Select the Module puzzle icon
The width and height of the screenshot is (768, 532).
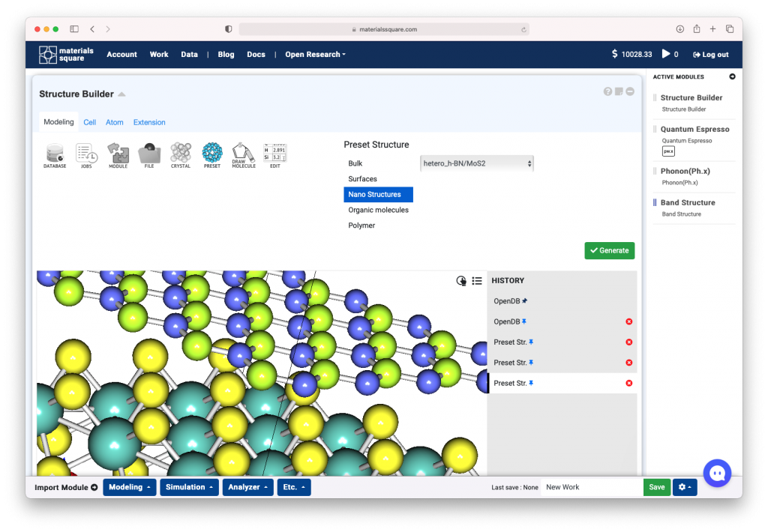(118, 155)
